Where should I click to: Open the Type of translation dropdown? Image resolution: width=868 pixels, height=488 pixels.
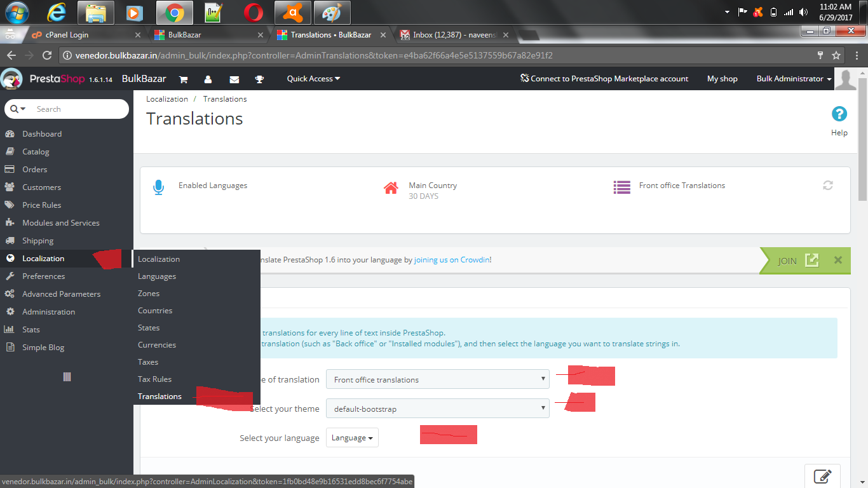(x=438, y=379)
